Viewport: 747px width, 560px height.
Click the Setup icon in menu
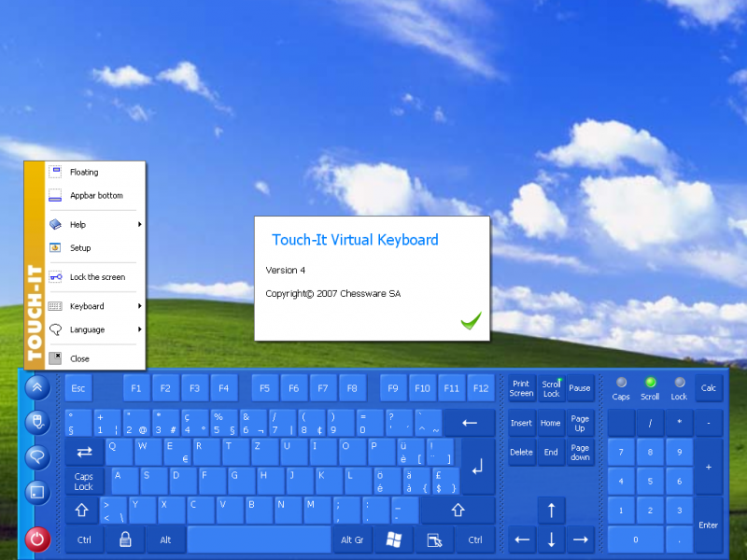click(55, 247)
